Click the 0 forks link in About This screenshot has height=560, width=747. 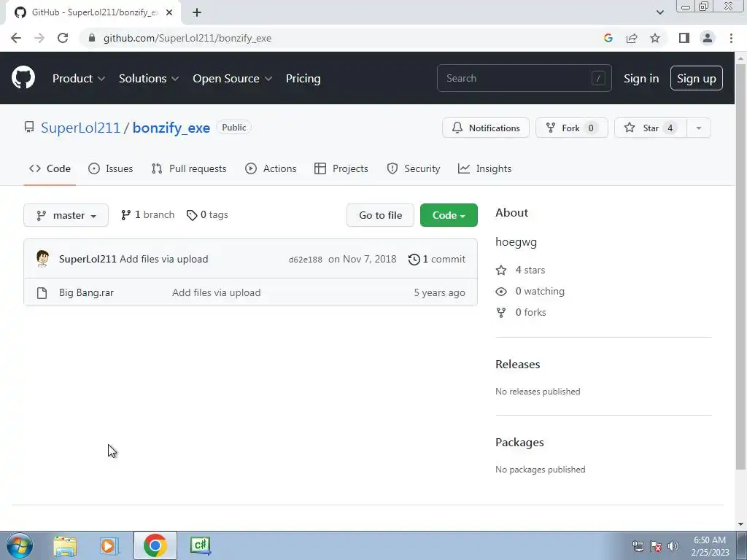coord(521,312)
